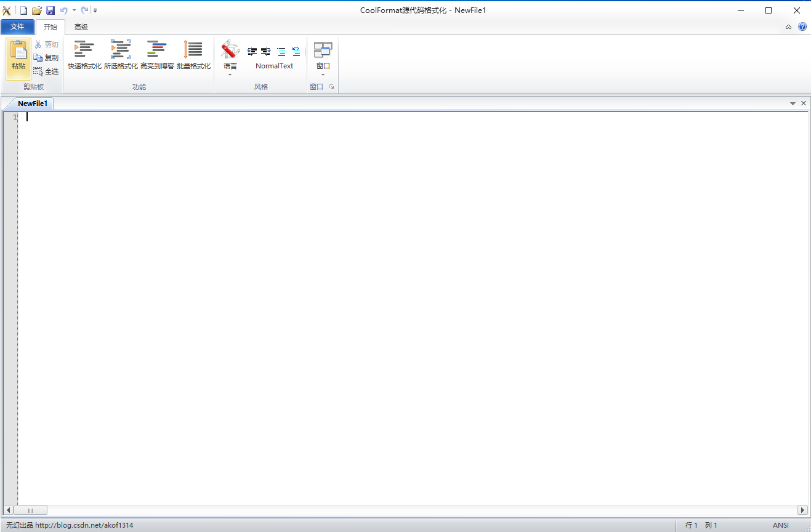Open the 窗口 window dropdown button
The width and height of the screenshot is (811, 532).
323,58
